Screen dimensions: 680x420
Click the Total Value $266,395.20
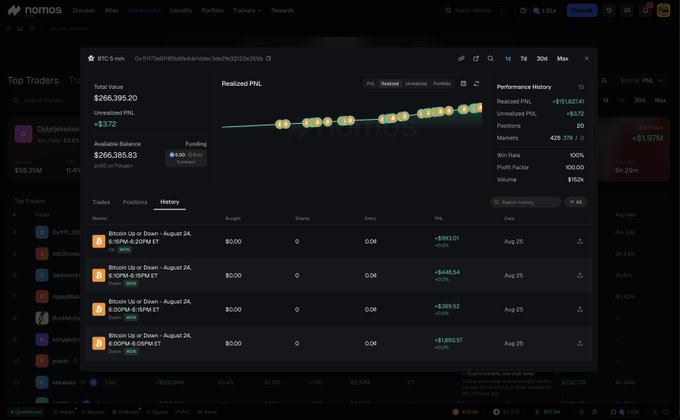[x=115, y=98]
